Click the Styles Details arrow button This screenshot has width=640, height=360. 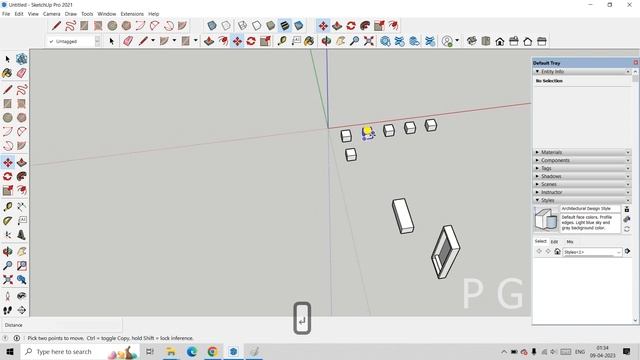click(627, 251)
